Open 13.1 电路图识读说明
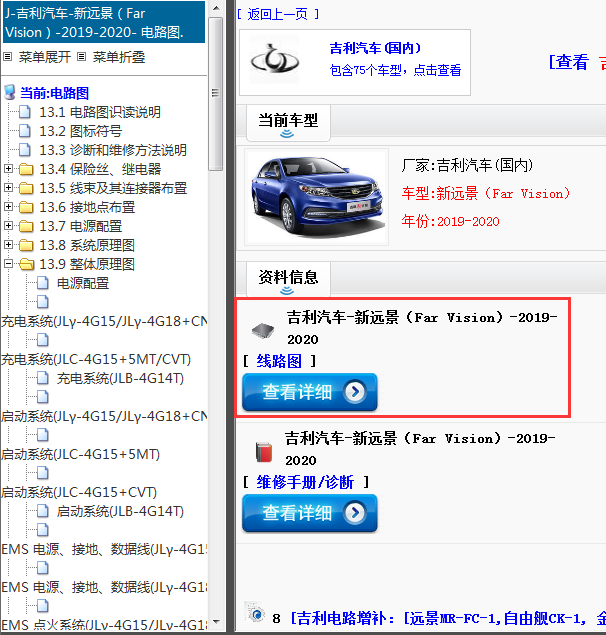606x635 pixels. 100,112
